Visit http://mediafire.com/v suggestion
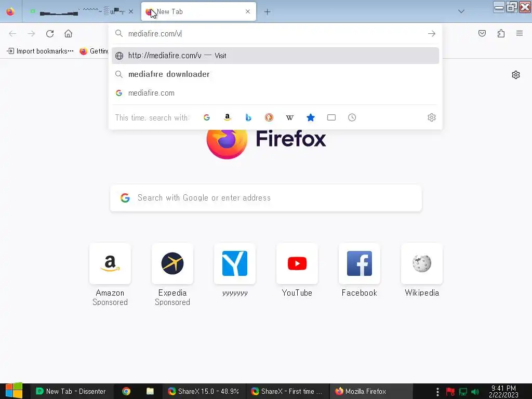 point(275,56)
